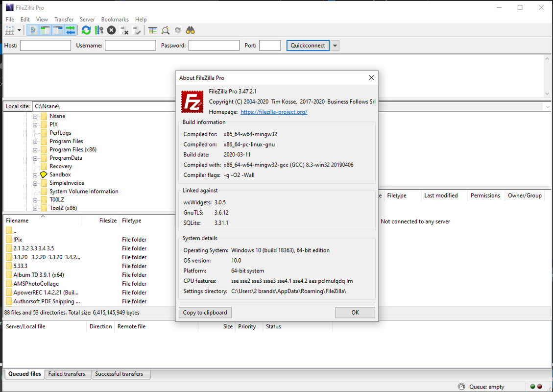Open the File menu
The width and height of the screenshot is (553, 392).
(x=10, y=20)
